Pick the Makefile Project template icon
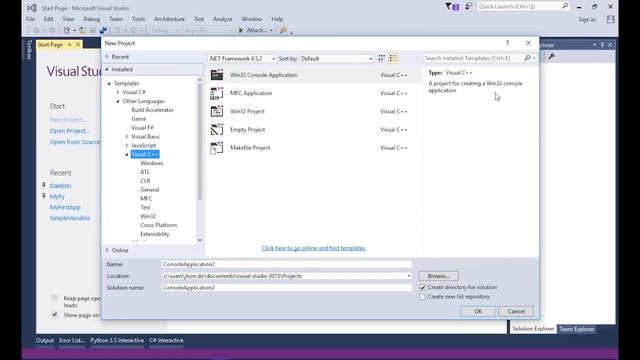Screen dimensions: 640x360 coord(217,148)
